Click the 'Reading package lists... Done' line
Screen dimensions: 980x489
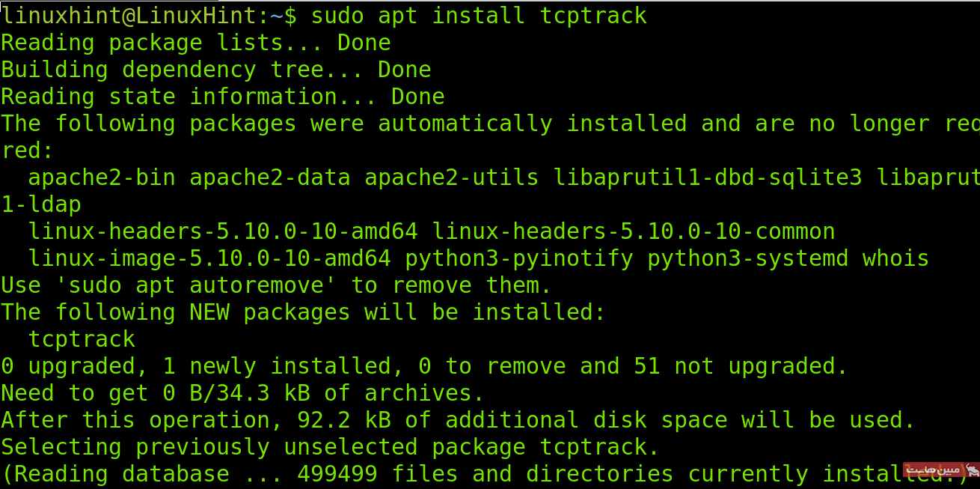click(x=196, y=42)
